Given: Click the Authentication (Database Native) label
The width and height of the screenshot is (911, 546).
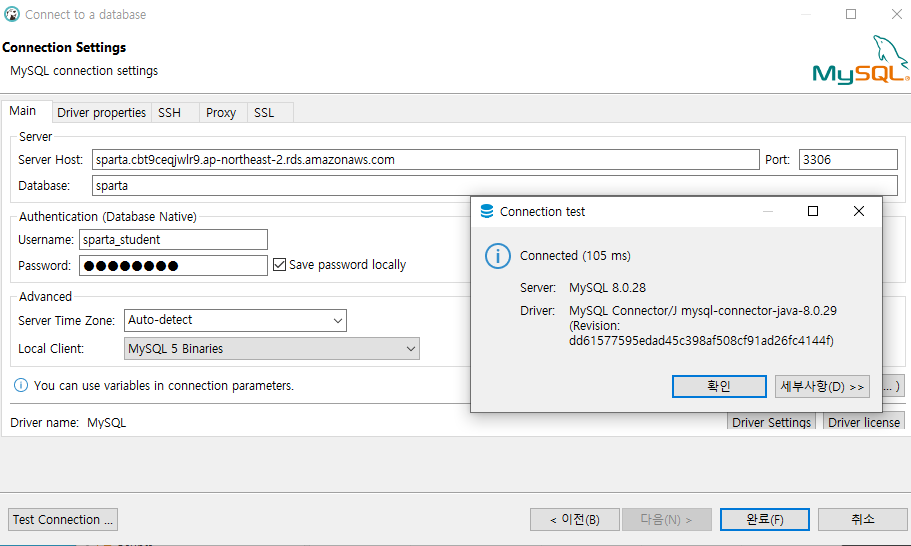Looking at the screenshot, I should [x=107, y=217].
